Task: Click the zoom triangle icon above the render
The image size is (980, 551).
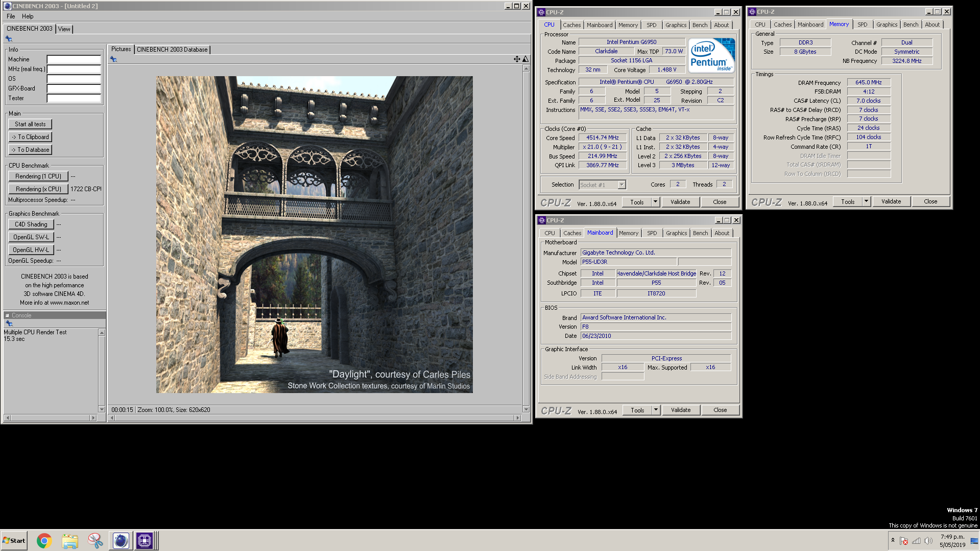Action: [x=525, y=59]
